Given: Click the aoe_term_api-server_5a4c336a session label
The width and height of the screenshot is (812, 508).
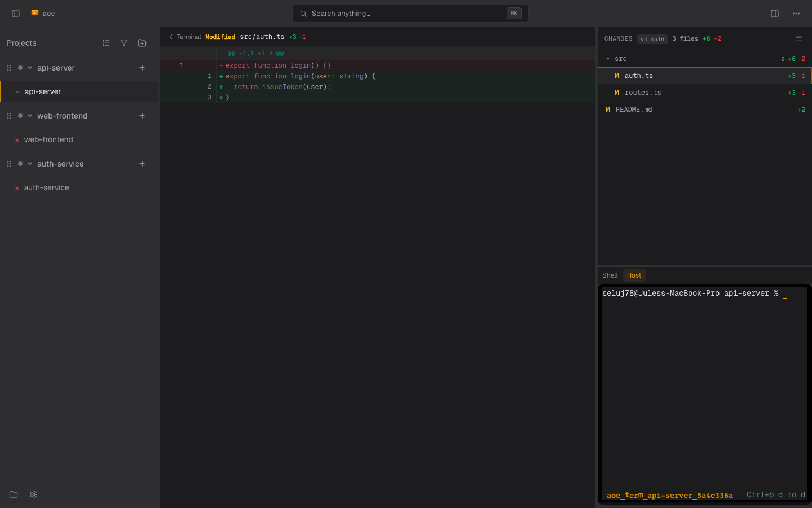Looking at the screenshot, I should pyautogui.click(x=669, y=495).
